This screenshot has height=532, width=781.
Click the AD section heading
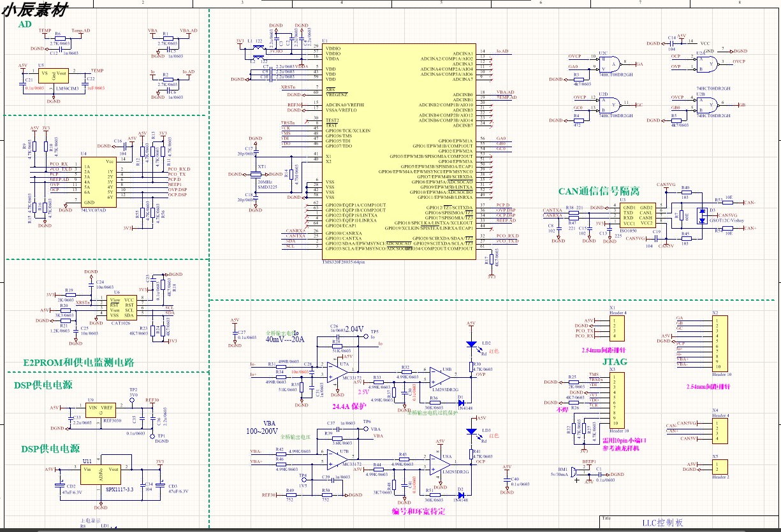(24, 24)
